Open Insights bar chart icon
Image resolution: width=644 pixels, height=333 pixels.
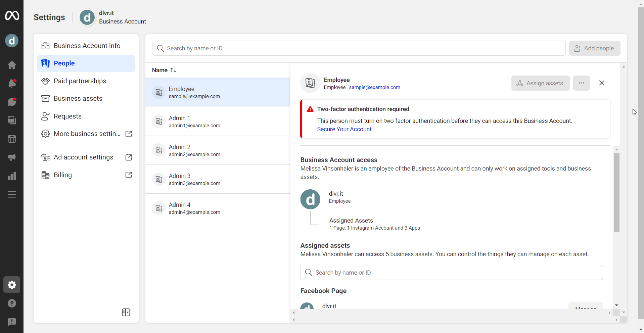point(12,176)
